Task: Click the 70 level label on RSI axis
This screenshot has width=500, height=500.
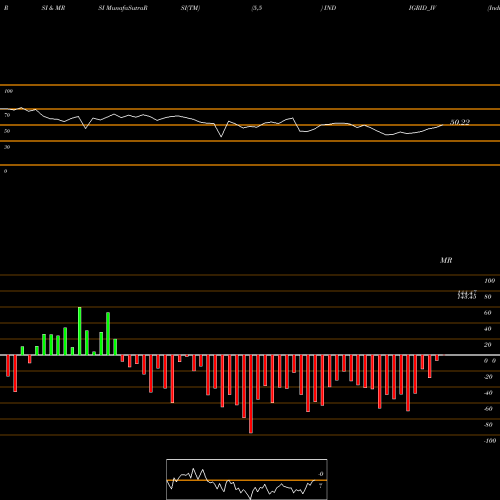Action: pyautogui.click(x=7, y=115)
